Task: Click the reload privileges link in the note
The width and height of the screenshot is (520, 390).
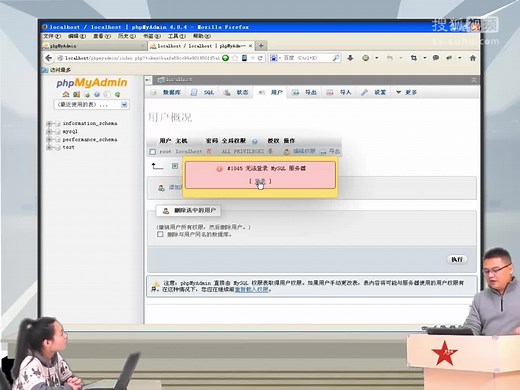Action: pyautogui.click(x=252, y=290)
